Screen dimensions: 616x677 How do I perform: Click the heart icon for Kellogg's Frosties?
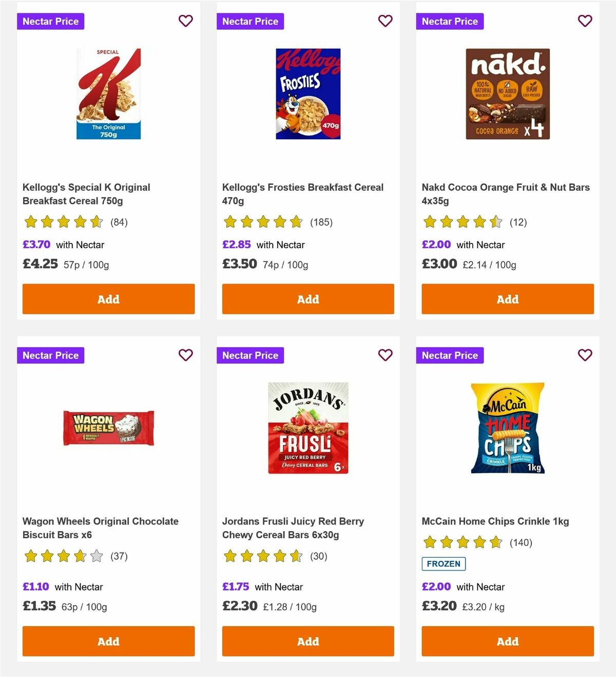click(x=385, y=21)
